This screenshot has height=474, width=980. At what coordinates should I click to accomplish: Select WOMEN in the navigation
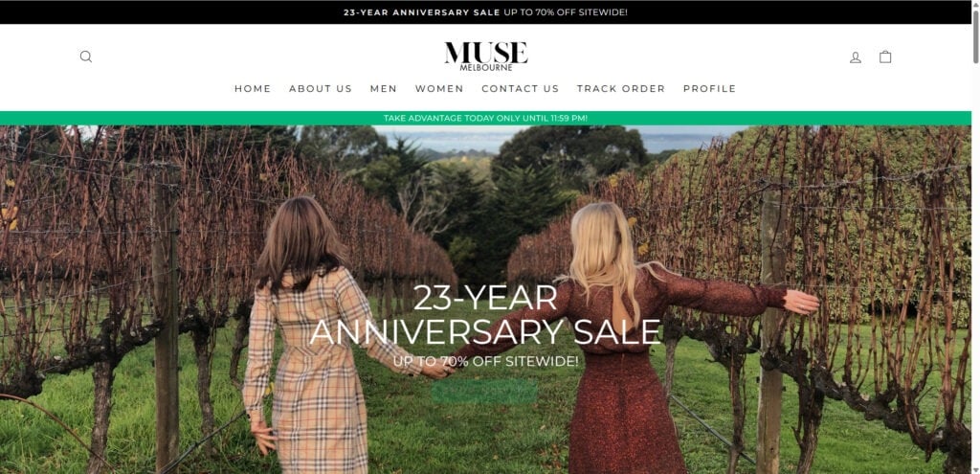pyautogui.click(x=439, y=89)
